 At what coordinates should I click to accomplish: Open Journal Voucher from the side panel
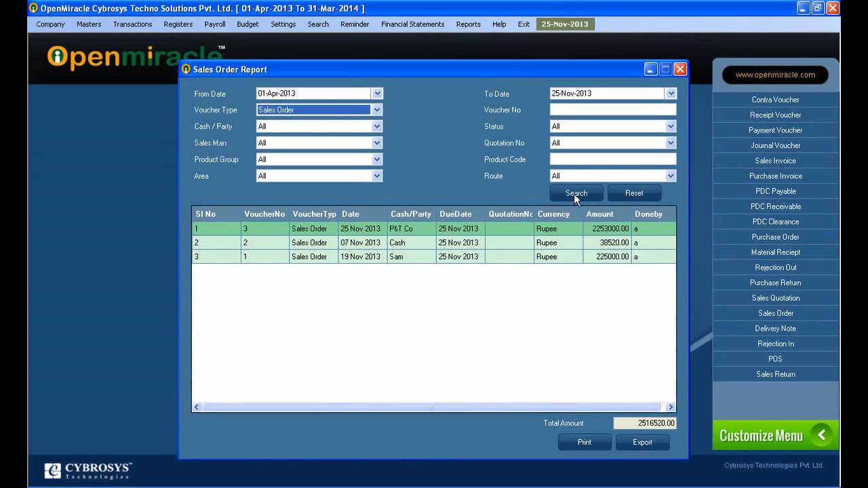pyautogui.click(x=775, y=146)
